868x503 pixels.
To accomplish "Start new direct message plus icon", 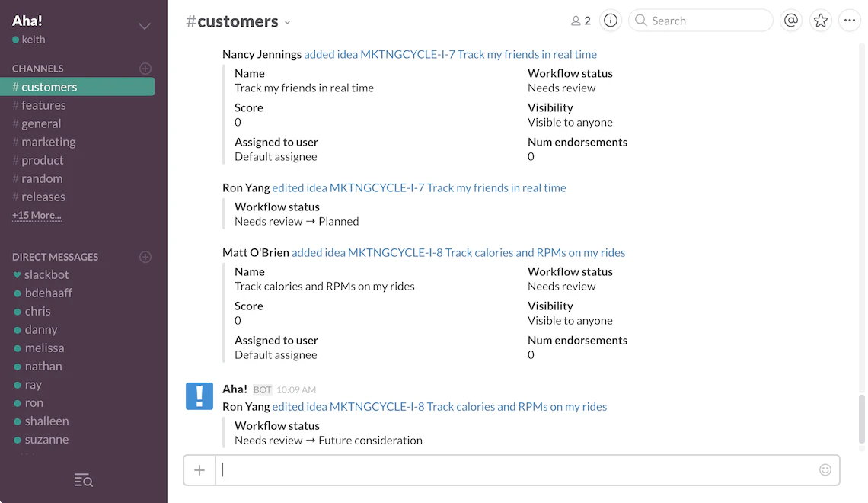I will [x=145, y=257].
